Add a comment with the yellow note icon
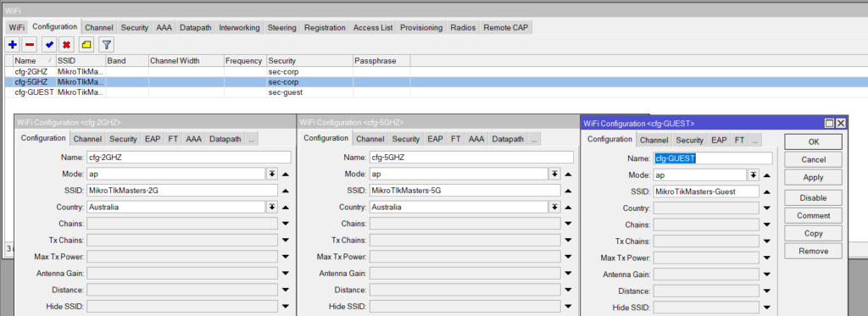868x316 pixels. (x=86, y=45)
